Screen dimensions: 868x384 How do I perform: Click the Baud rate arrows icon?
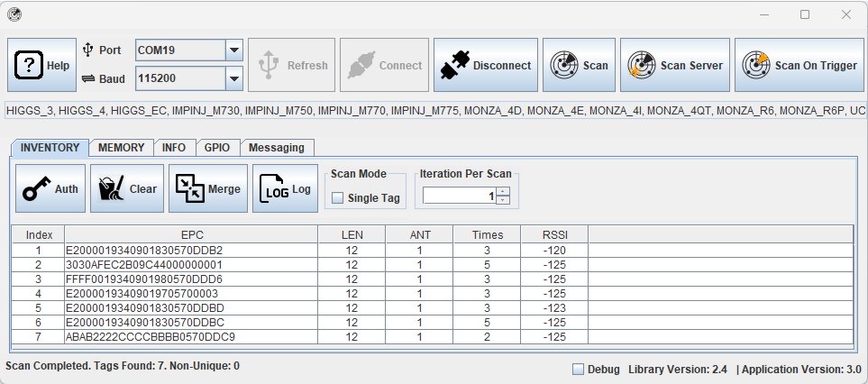click(88, 78)
